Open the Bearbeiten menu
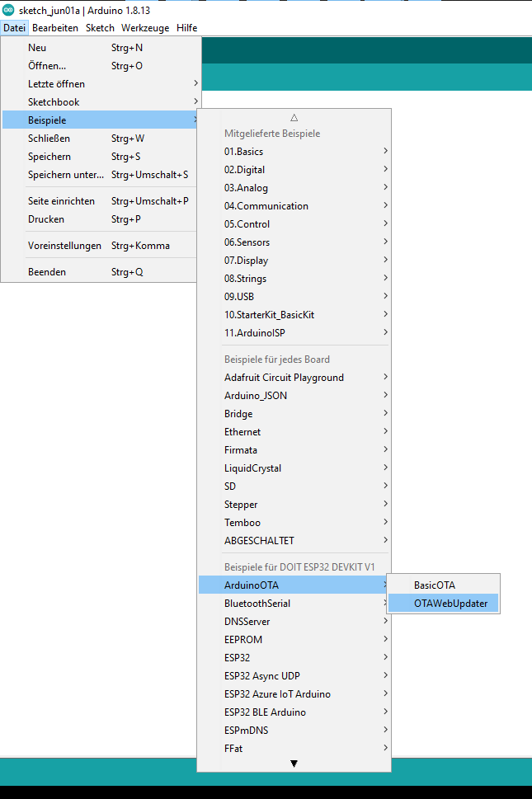Viewport: 532px width, 799px height. click(x=55, y=28)
